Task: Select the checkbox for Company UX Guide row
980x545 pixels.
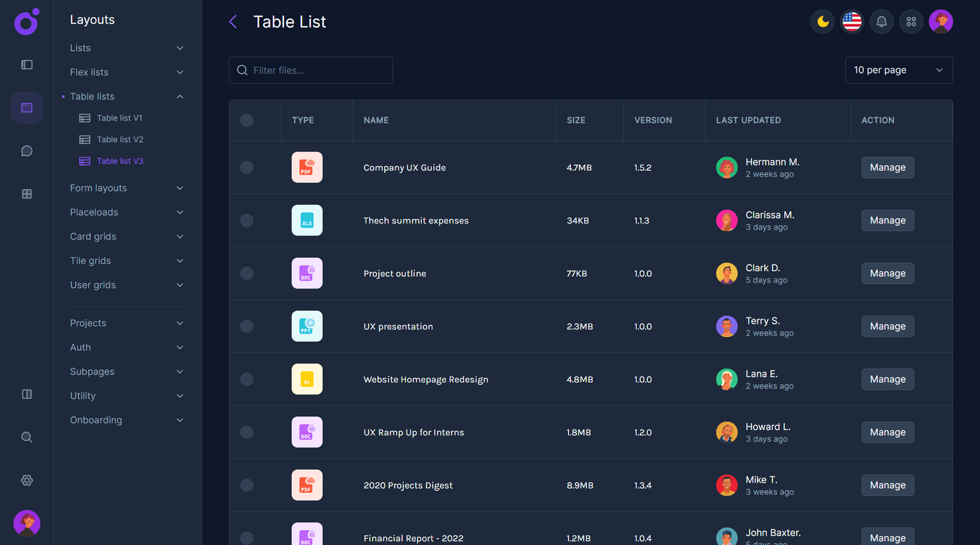Action: point(247,167)
